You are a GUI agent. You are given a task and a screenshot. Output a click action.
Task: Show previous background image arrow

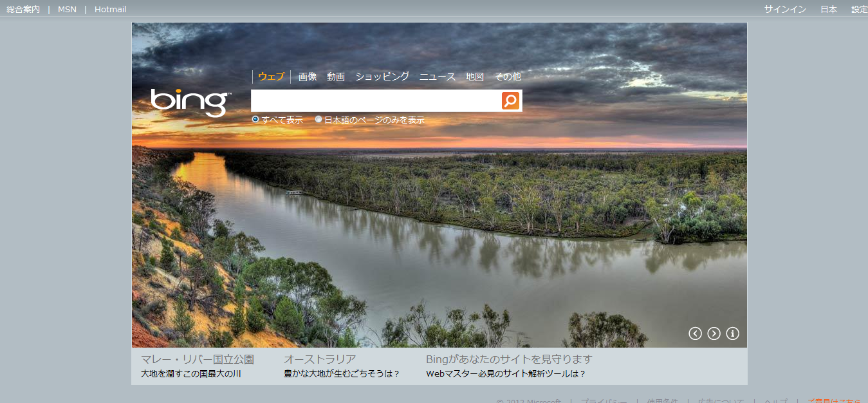tap(695, 333)
